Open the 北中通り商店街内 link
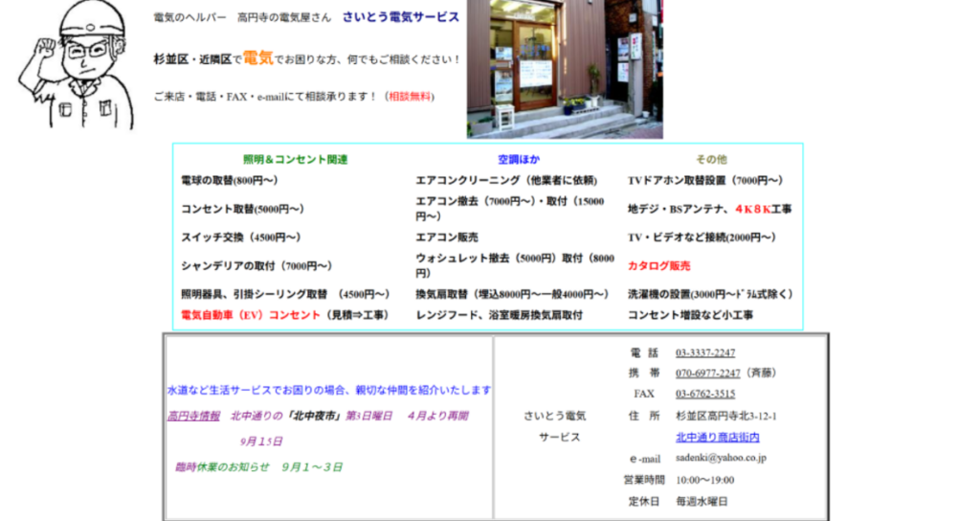 pos(717,437)
